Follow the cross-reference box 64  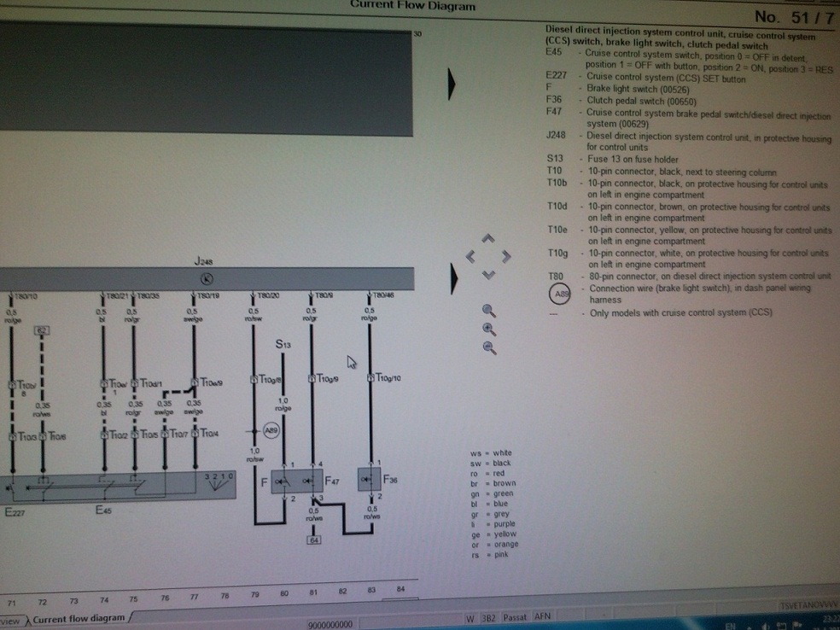pyautogui.click(x=313, y=540)
